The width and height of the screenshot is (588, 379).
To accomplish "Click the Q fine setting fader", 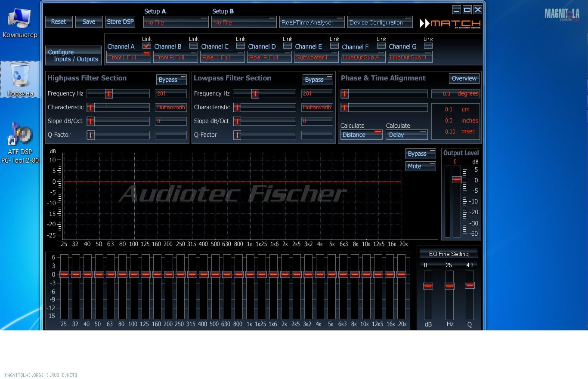I will coord(470,285).
